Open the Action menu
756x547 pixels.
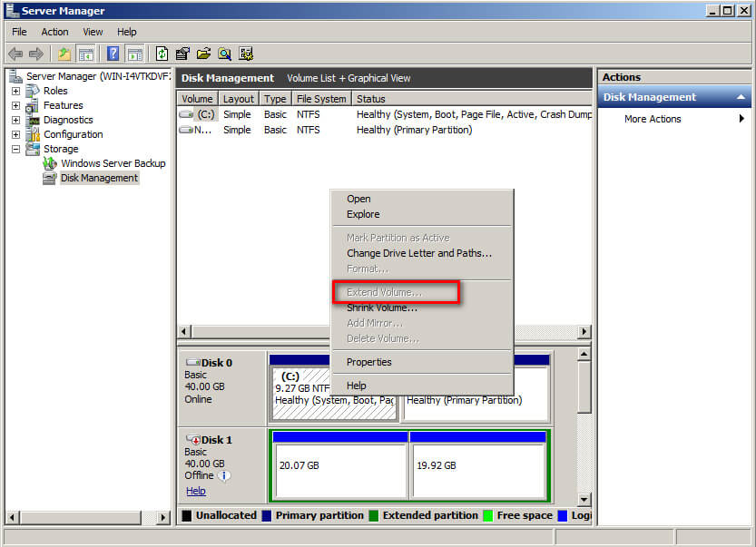click(x=54, y=32)
